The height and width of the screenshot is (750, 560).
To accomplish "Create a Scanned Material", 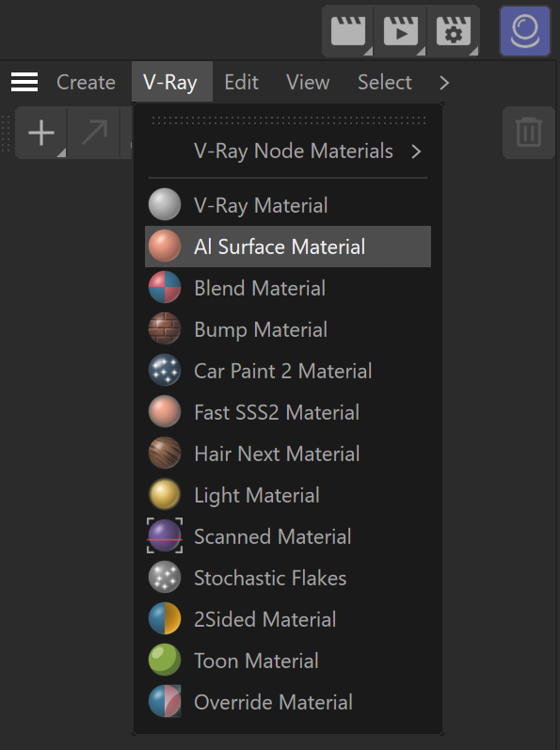I will pyautogui.click(x=288, y=536).
